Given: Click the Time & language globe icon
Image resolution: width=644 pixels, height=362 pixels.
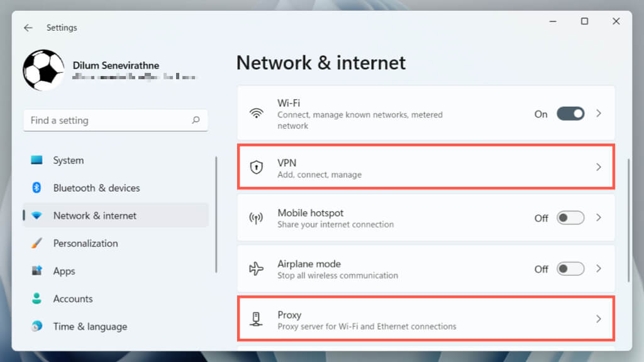Looking at the screenshot, I should 36,326.
